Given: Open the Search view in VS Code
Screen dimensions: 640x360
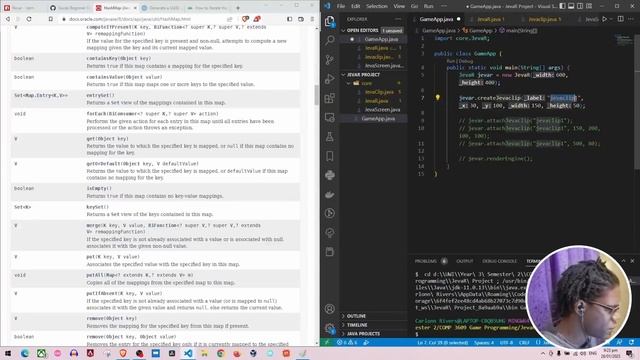Looking at the screenshot, I should click(x=330, y=40).
